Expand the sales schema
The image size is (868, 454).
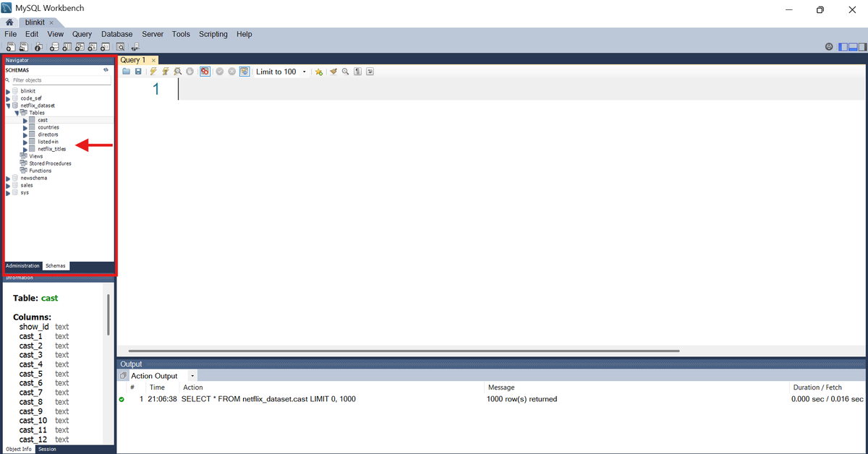8,185
